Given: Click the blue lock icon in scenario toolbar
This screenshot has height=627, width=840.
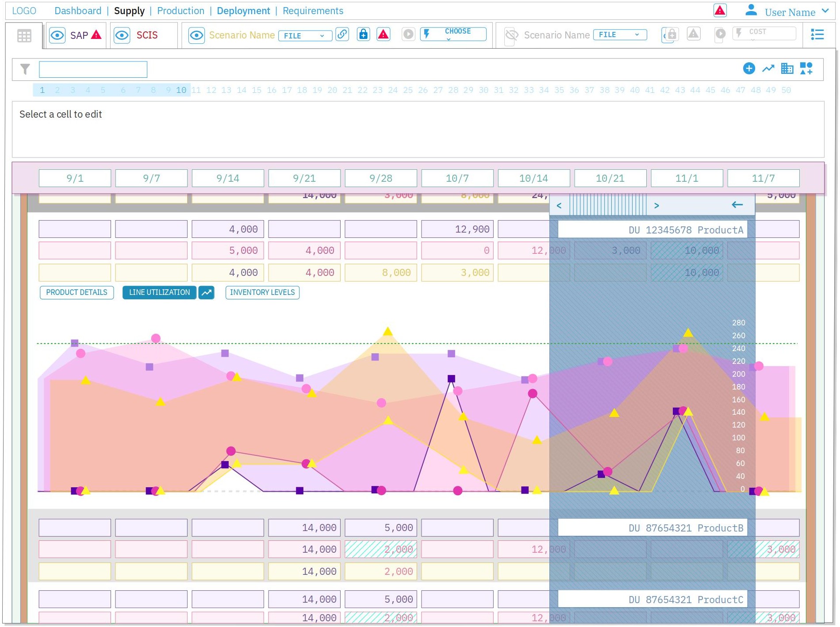Looking at the screenshot, I should click(x=363, y=34).
